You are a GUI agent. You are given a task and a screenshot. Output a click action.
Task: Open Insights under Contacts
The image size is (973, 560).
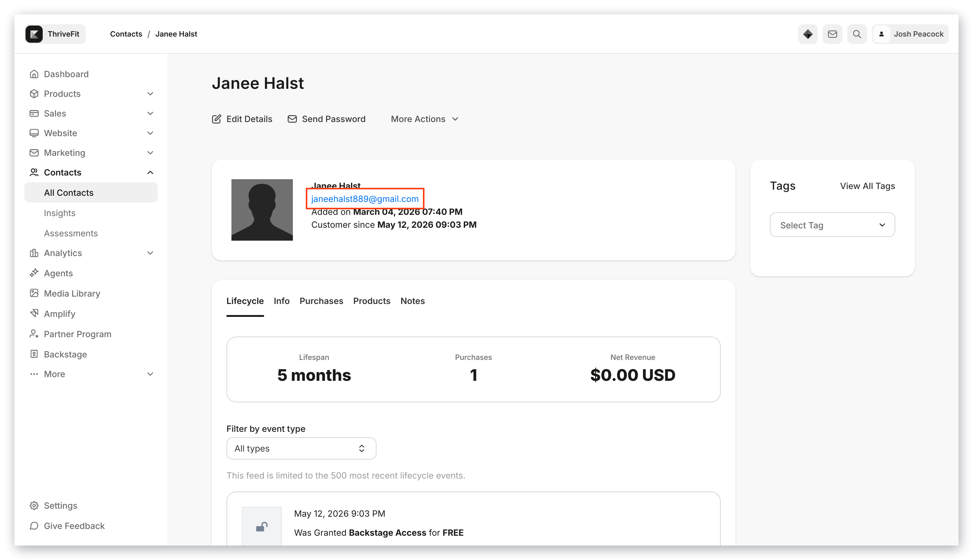pos(60,213)
